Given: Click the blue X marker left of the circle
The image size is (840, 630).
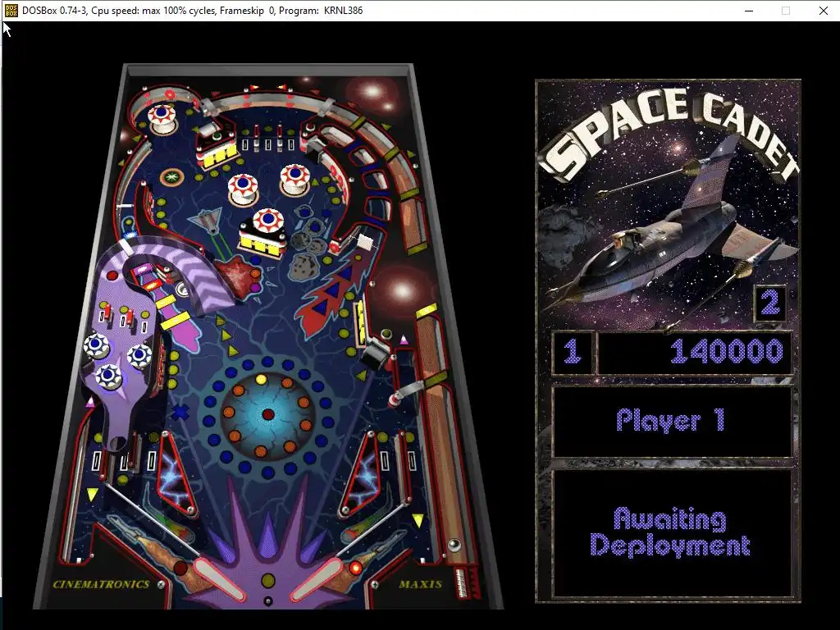Looking at the screenshot, I should pos(180,413).
